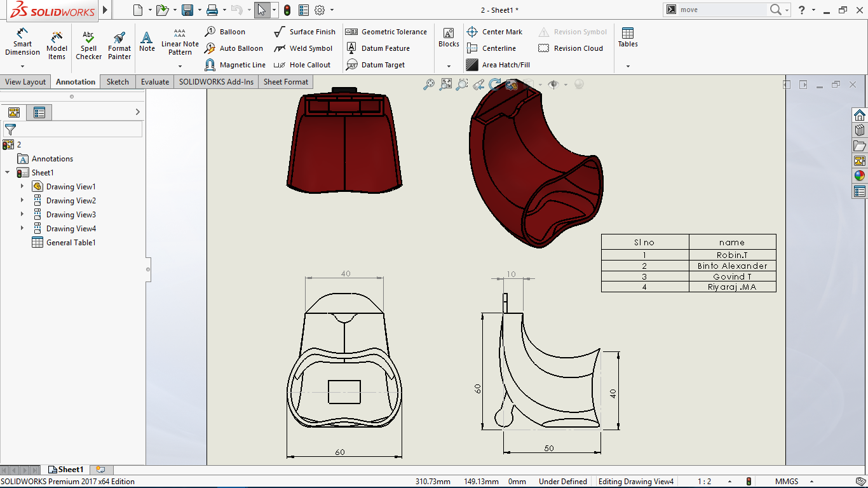The height and width of the screenshot is (488, 868).
Task: Open the Options gear dropdown arrow
Action: point(332,10)
